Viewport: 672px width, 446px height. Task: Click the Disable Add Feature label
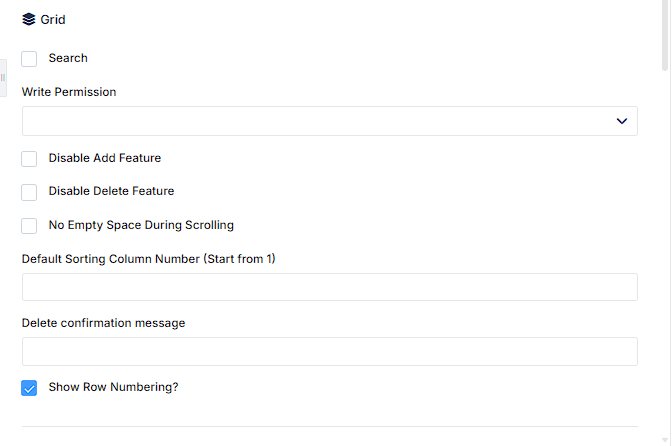[105, 158]
